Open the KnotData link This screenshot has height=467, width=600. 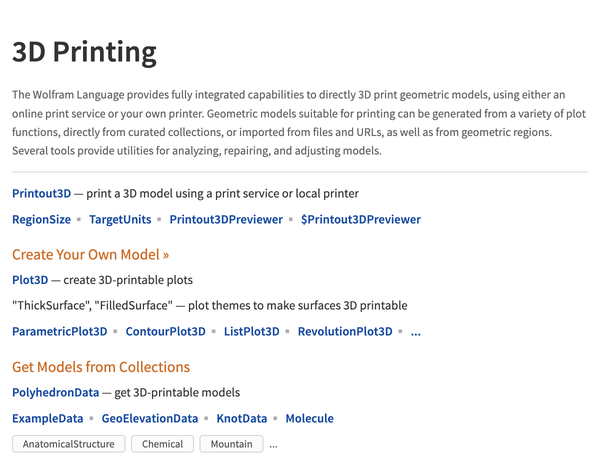tap(242, 418)
